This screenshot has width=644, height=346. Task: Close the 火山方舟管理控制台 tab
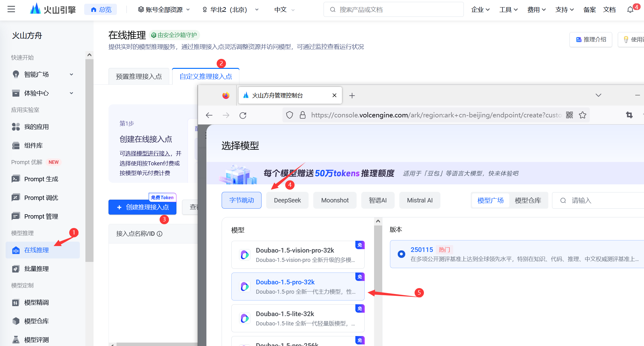334,95
